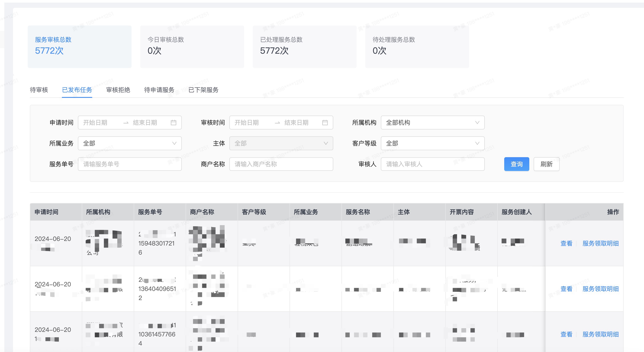
Task: Click the 所属机构 column header
Action: point(108,212)
